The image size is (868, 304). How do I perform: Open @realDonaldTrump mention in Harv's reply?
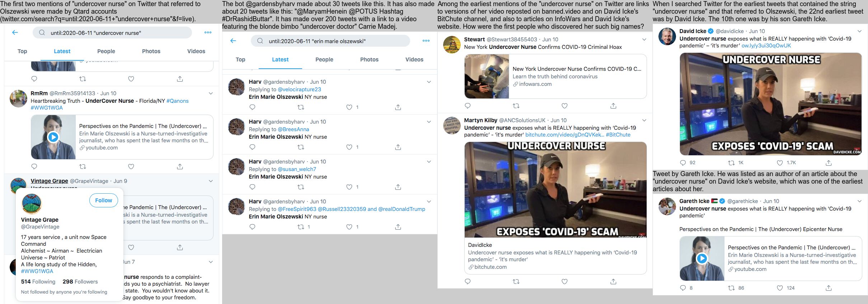402,209
